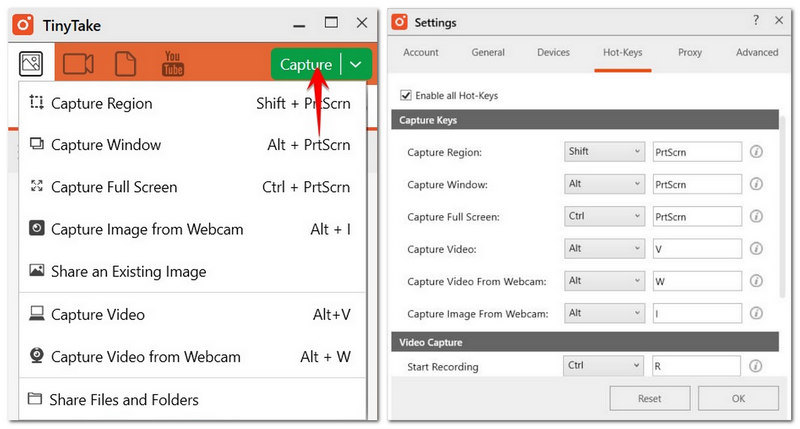Click info icon beside Capture Region hot-key
The image size is (800, 429).
pyautogui.click(x=757, y=152)
